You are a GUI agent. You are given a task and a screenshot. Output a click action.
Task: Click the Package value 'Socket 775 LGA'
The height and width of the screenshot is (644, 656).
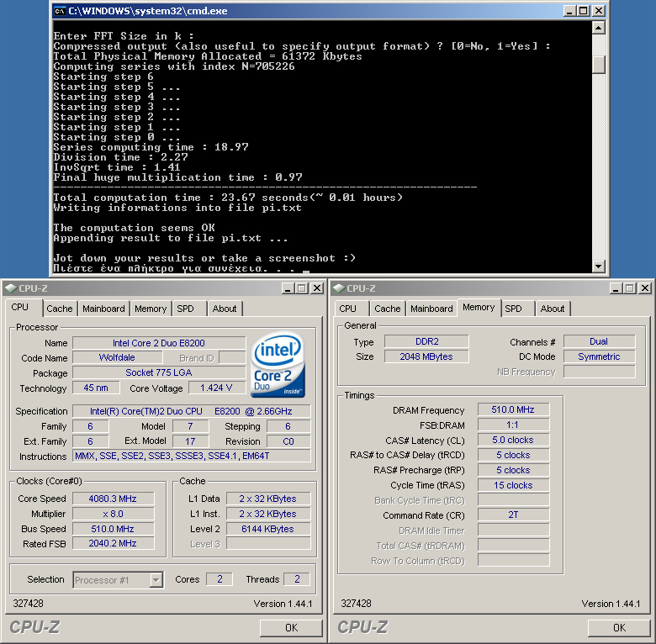click(159, 372)
